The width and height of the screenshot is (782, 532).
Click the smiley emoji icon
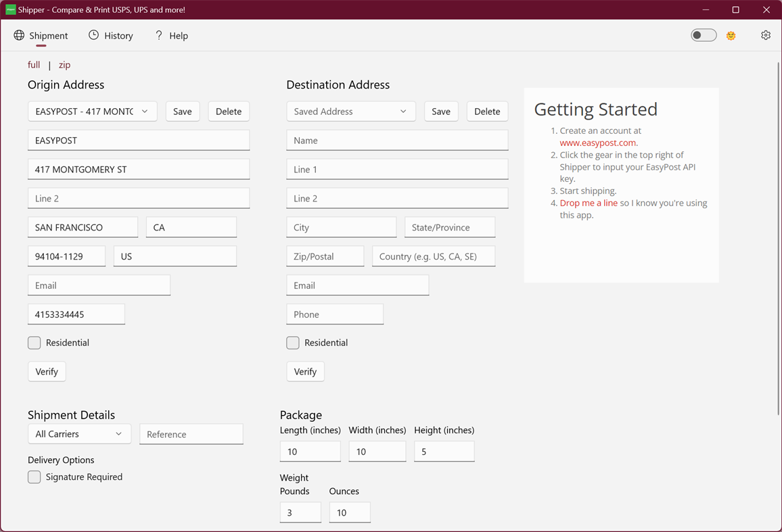pos(731,35)
